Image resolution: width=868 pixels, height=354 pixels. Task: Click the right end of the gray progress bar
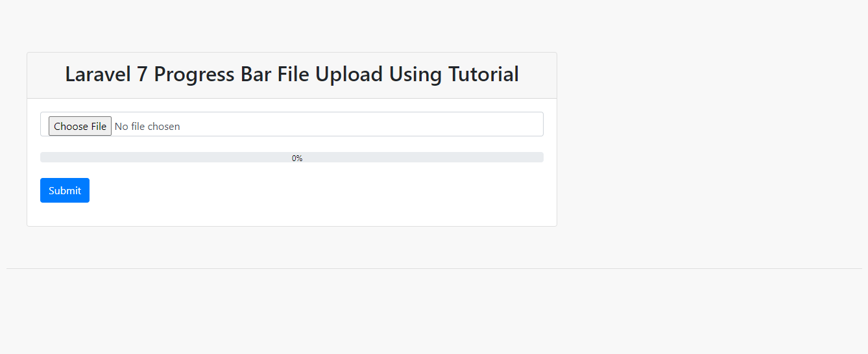point(538,157)
